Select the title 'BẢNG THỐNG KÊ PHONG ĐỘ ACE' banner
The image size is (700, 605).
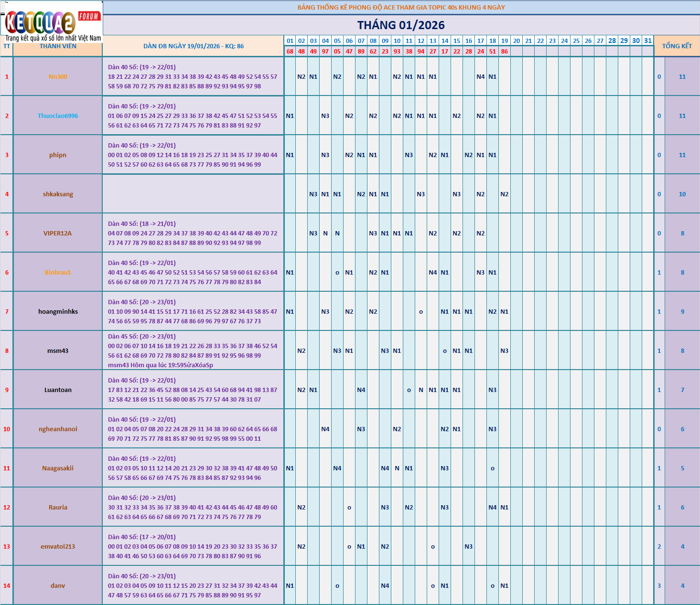pos(401,7)
